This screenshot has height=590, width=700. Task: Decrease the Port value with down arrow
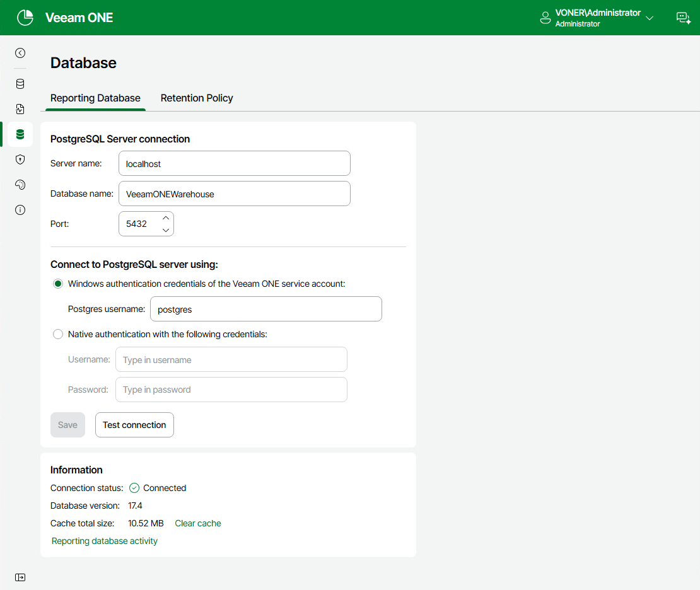click(166, 230)
